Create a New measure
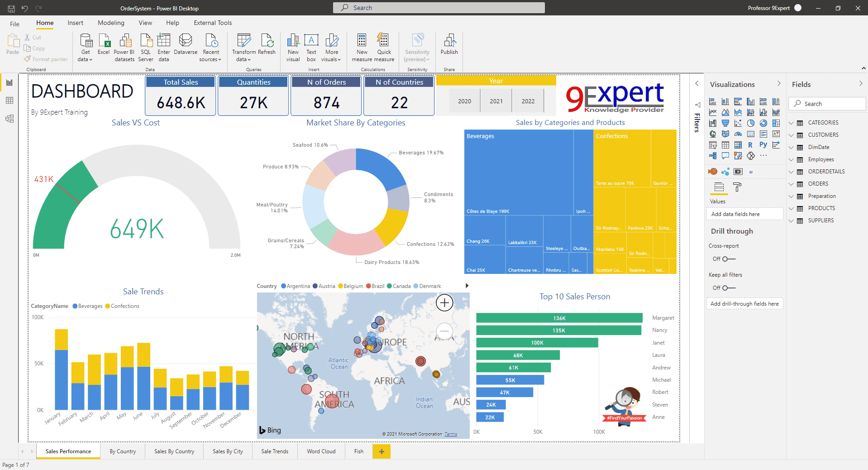 point(362,47)
